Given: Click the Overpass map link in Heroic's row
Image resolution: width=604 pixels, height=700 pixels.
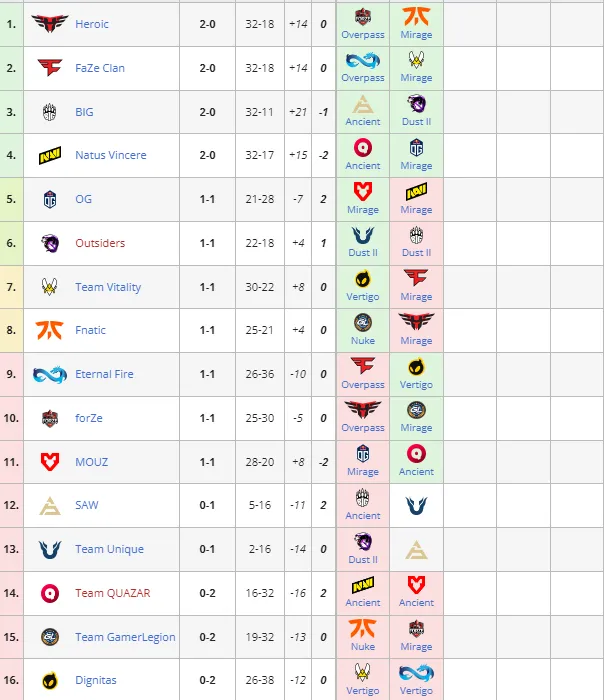Looking at the screenshot, I should pos(362,35).
